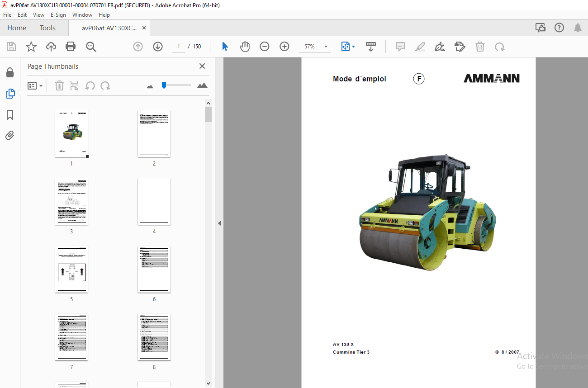
Task: Go to the previous page with the up arrow
Action: pyautogui.click(x=138, y=47)
